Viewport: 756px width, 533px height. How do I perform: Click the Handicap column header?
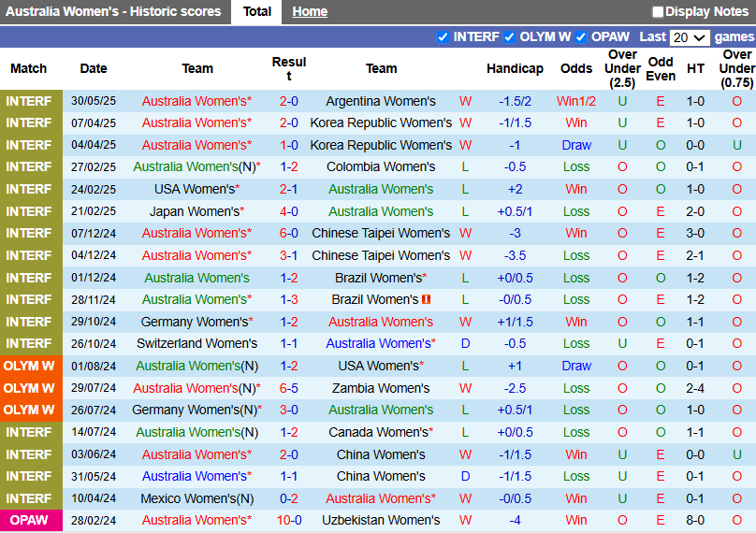tap(515, 68)
